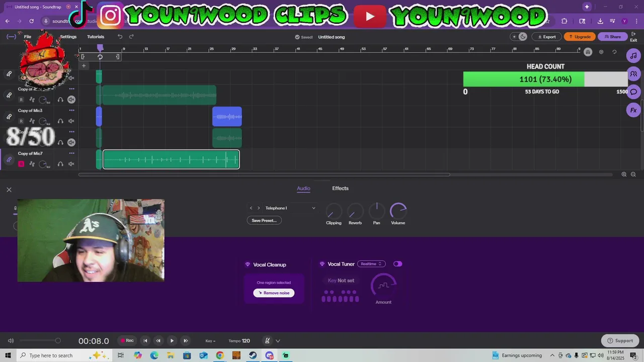This screenshot has height=362, width=644.
Task: Click the Vocal Tuner Amount knob
Action: [x=383, y=286]
